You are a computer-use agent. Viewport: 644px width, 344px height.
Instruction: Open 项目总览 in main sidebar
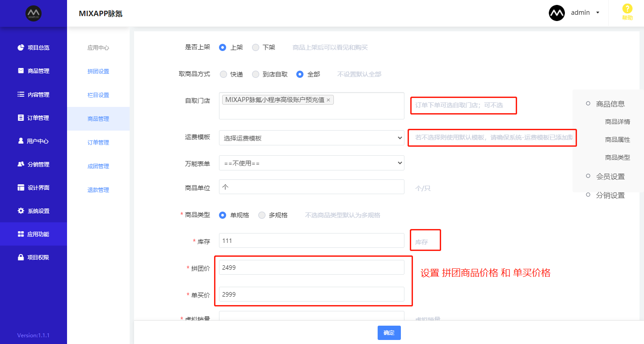click(34, 47)
